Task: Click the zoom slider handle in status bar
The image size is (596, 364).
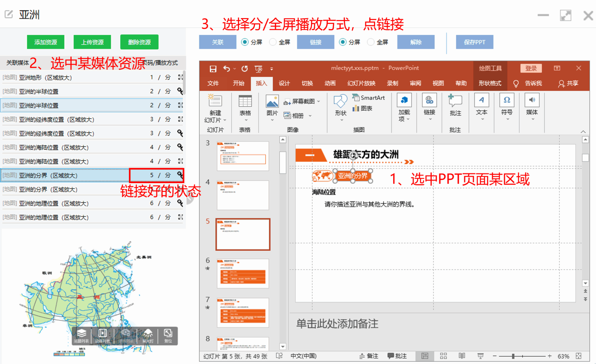Action: (513, 356)
